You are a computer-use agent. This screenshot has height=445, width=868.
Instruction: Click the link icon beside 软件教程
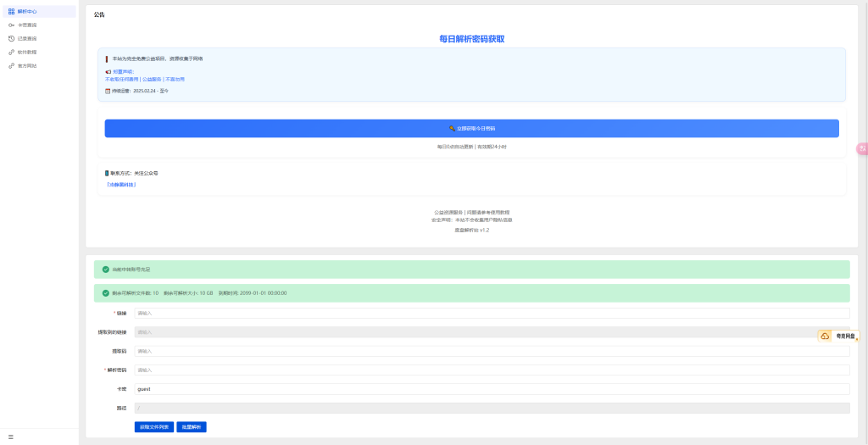pyautogui.click(x=11, y=53)
